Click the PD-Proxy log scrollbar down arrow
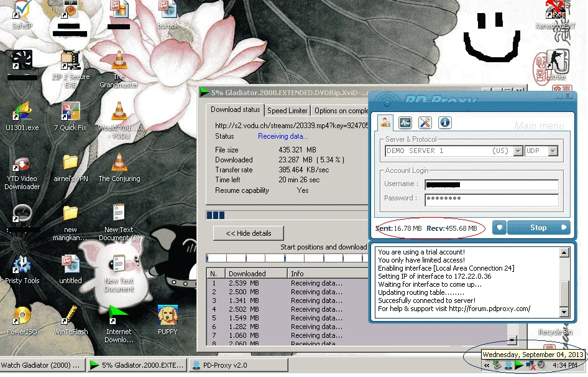 point(564,312)
